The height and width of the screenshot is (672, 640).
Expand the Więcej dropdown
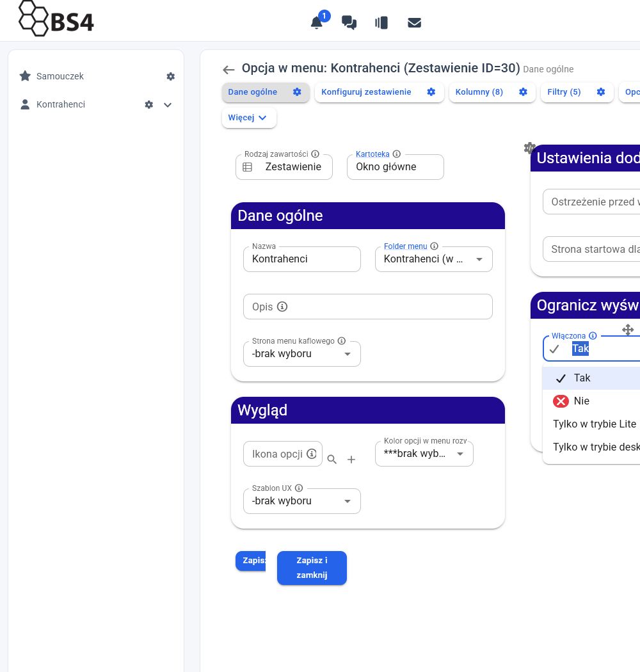249,118
